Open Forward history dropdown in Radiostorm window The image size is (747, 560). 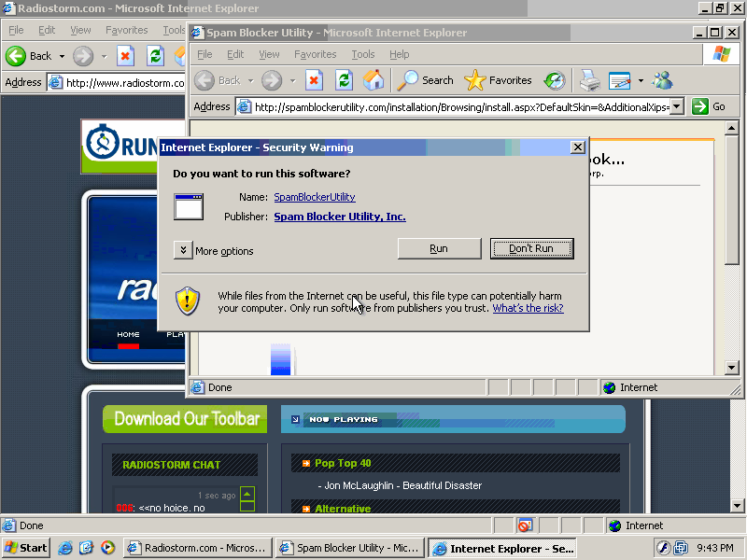click(x=104, y=56)
